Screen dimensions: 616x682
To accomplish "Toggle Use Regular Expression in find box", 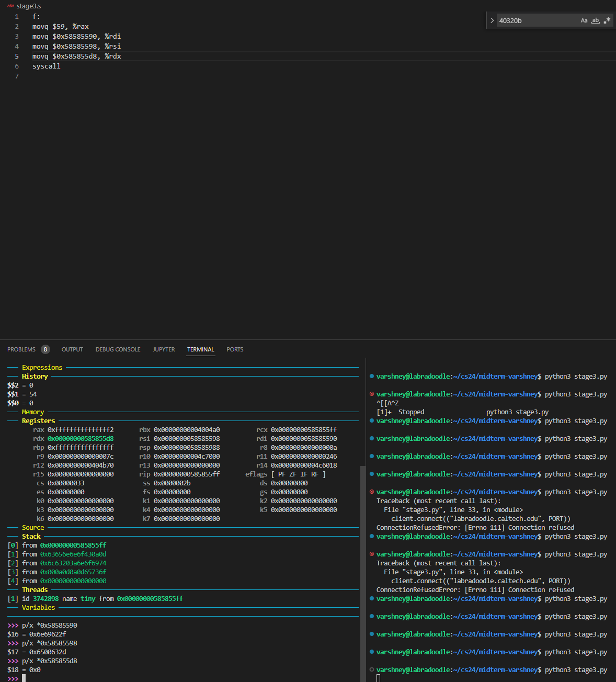I will (607, 21).
